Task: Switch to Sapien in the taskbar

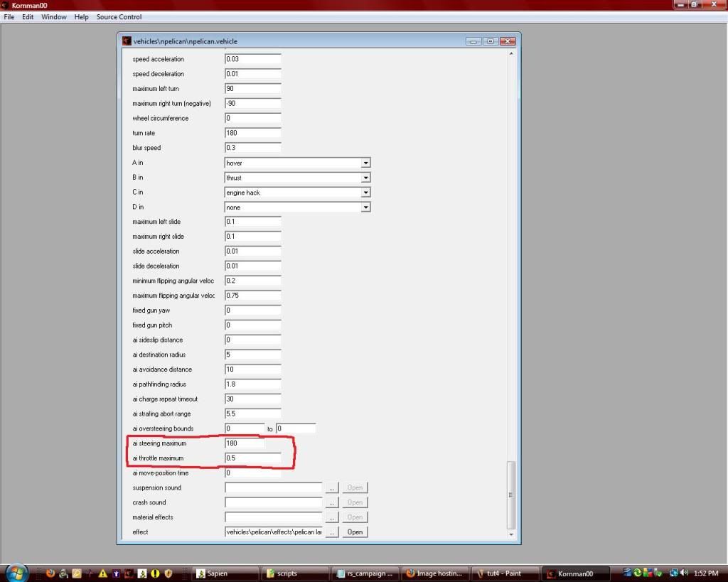Action: pyautogui.click(x=225, y=573)
